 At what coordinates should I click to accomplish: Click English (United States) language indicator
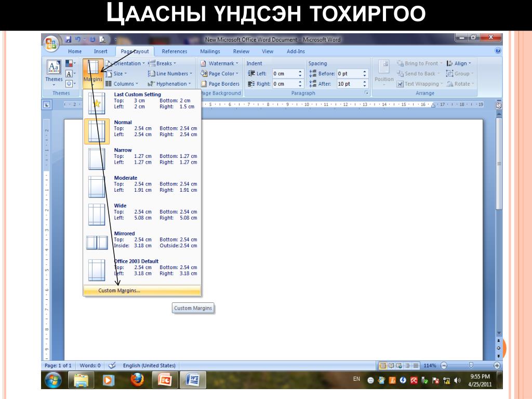coord(149,365)
